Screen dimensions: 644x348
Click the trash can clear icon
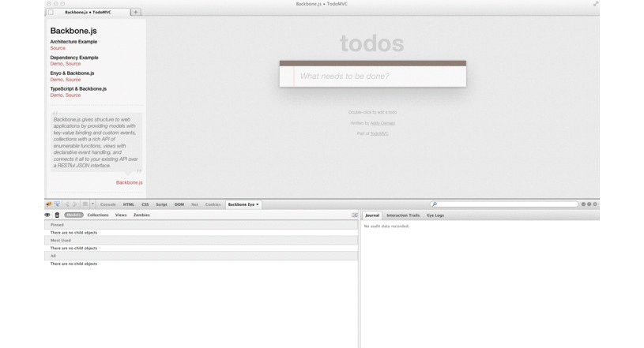pos(57,215)
